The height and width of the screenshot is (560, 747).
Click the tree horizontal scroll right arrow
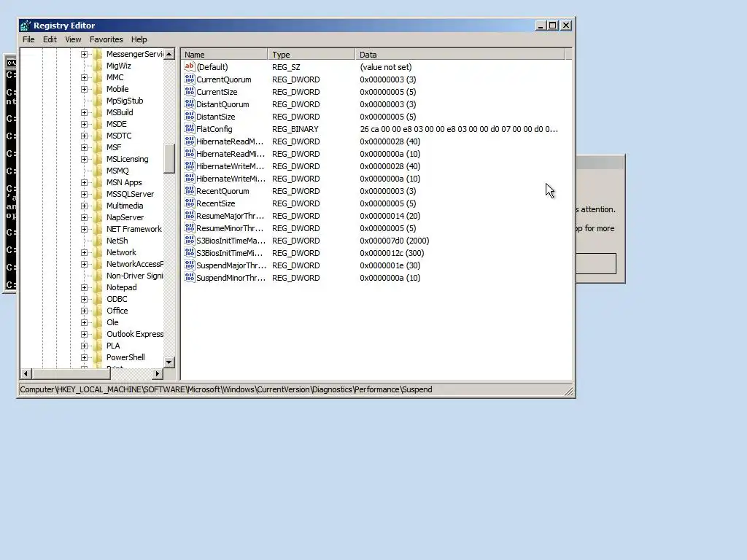(158, 374)
